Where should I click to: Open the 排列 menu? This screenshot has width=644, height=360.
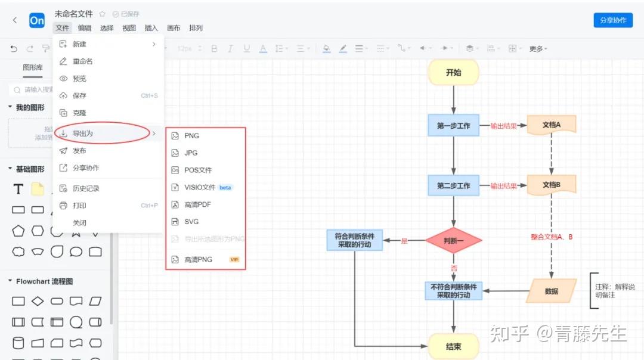(x=196, y=28)
